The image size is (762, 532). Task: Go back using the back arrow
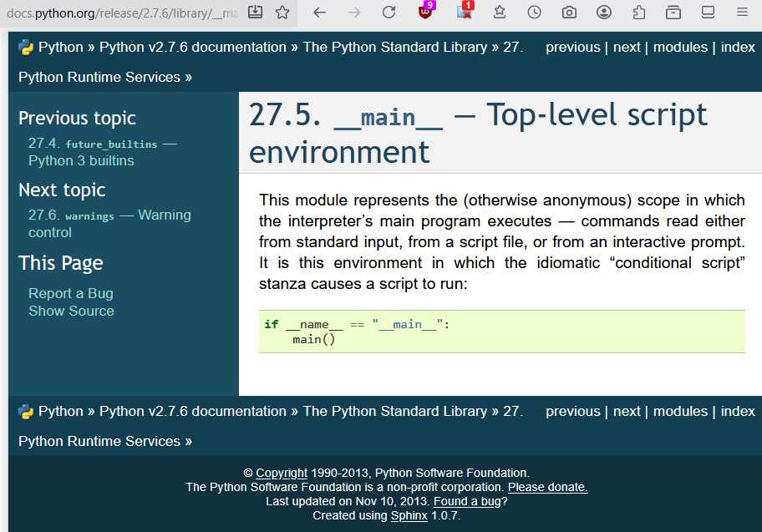tap(320, 13)
